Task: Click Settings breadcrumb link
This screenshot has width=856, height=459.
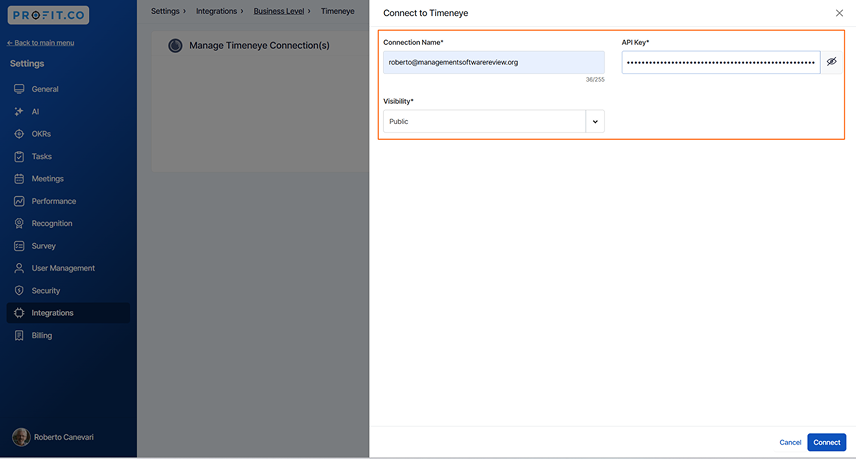Action: coord(165,11)
